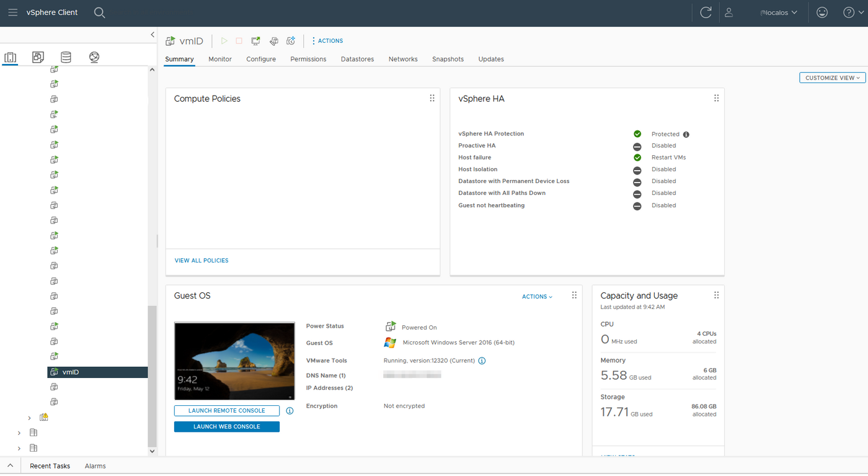This screenshot has height=476, width=868.
Task: Click the vSphere Client search magnifier
Action: [x=99, y=12]
